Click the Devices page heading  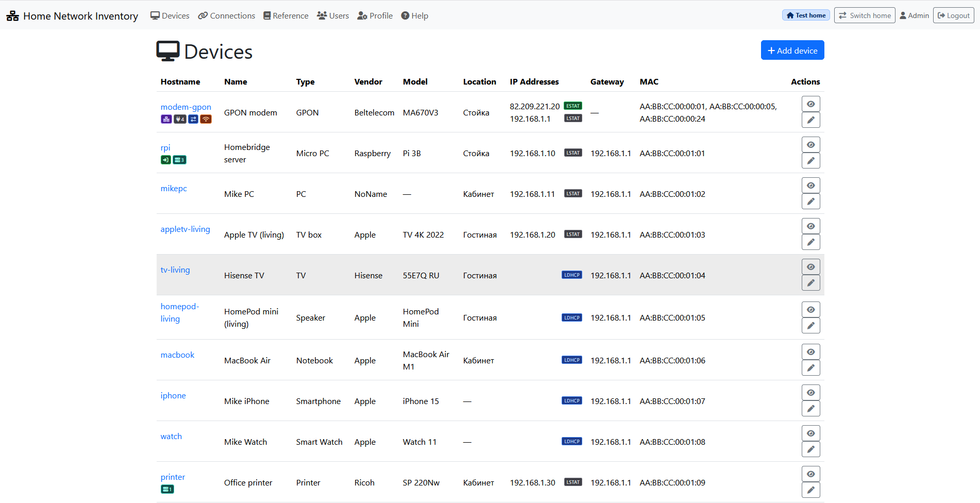(205, 52)
